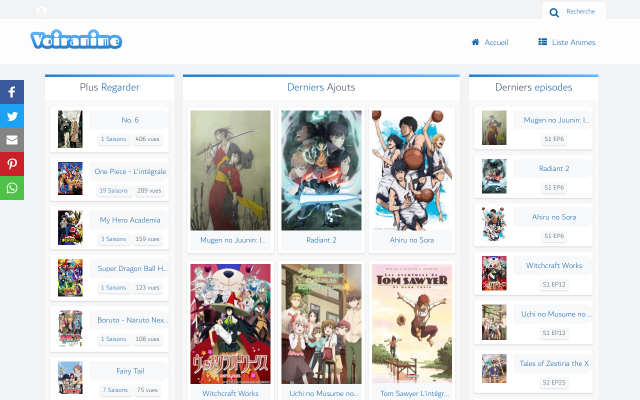This screenshot has height=400, width=640.
Task: Open Uchi no Musume no link in Derniers episodes
Action: coord(556,314)
